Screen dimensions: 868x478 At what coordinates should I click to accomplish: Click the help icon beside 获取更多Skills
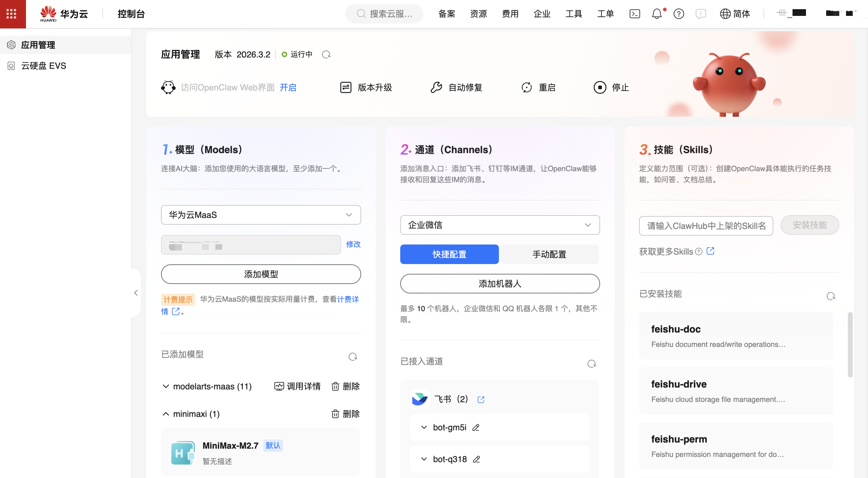(x=699, y=252)
